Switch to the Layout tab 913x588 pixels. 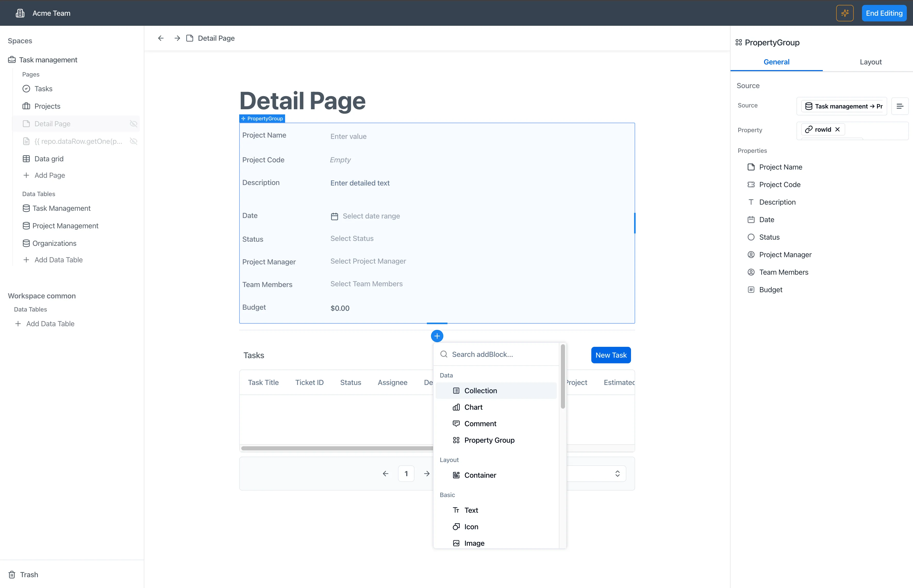point(871,62)
